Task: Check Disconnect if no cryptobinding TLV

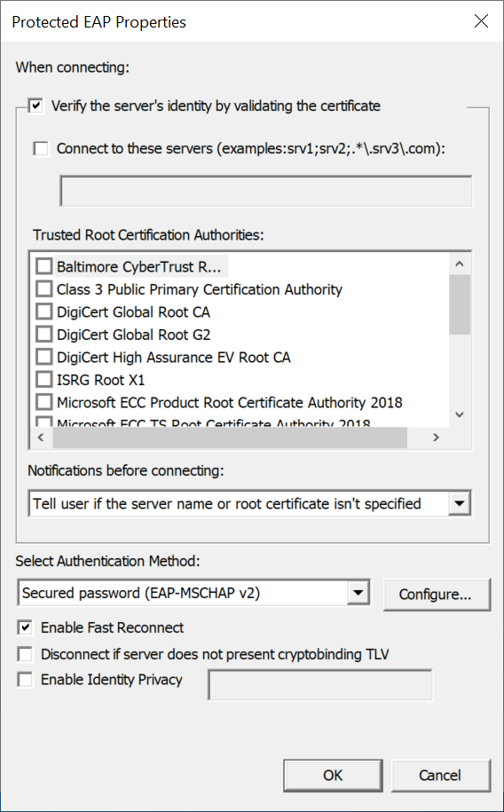Action: coord(25,654)
